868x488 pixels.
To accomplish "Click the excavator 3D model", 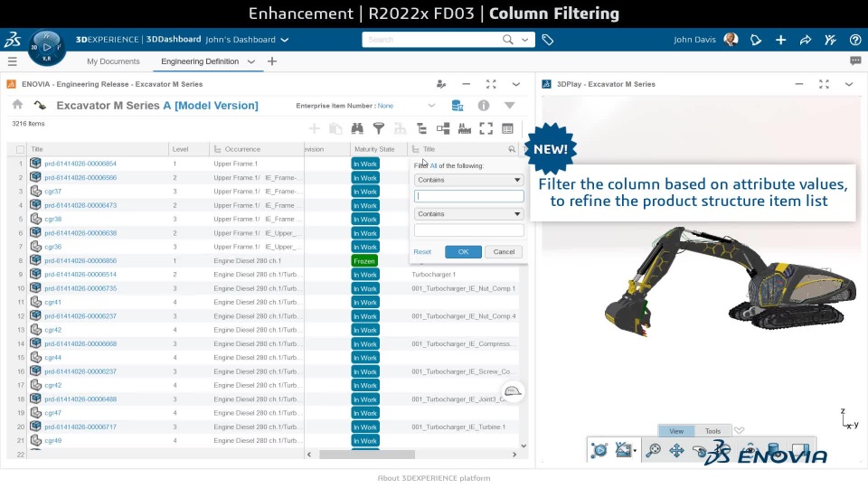I will 729,281.
